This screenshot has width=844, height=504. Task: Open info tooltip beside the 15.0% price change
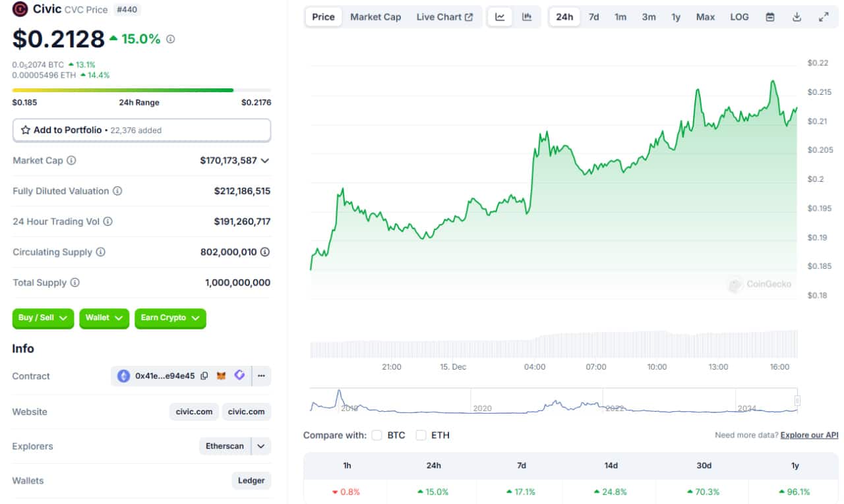coord(170,40)
